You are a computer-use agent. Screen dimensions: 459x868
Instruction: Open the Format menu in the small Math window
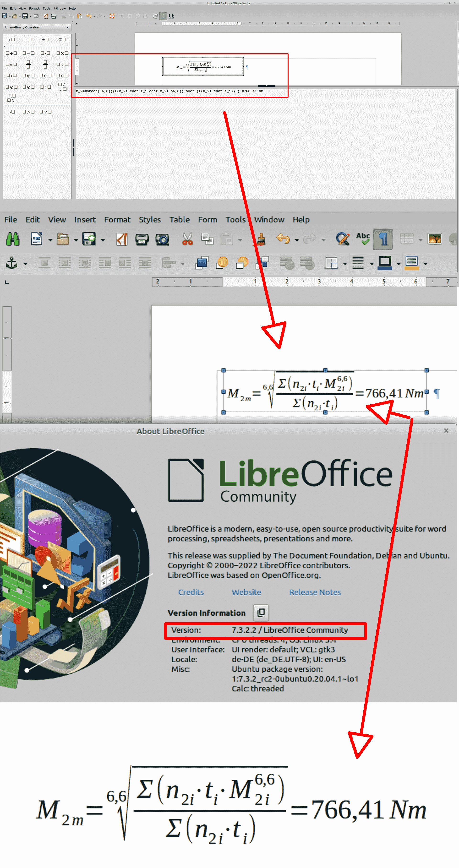34,8
